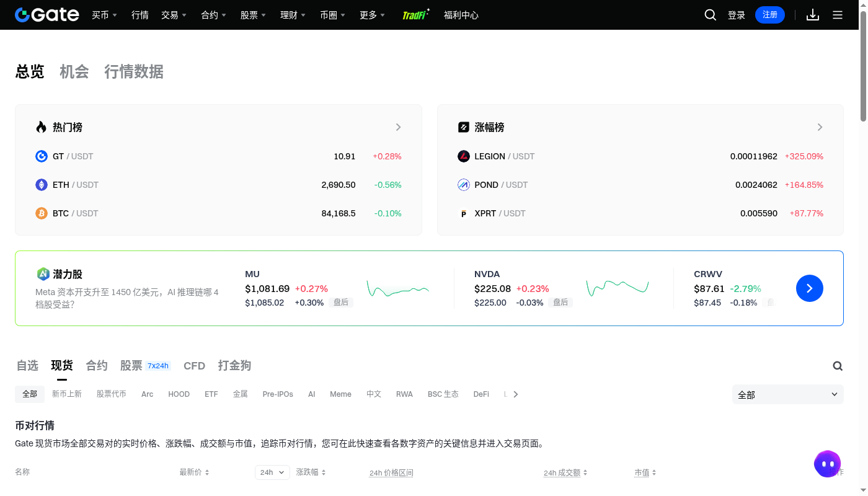The image size is (868, 496).
Task: Select the Pre-IPOs category chip
Action: click(278, 394)
